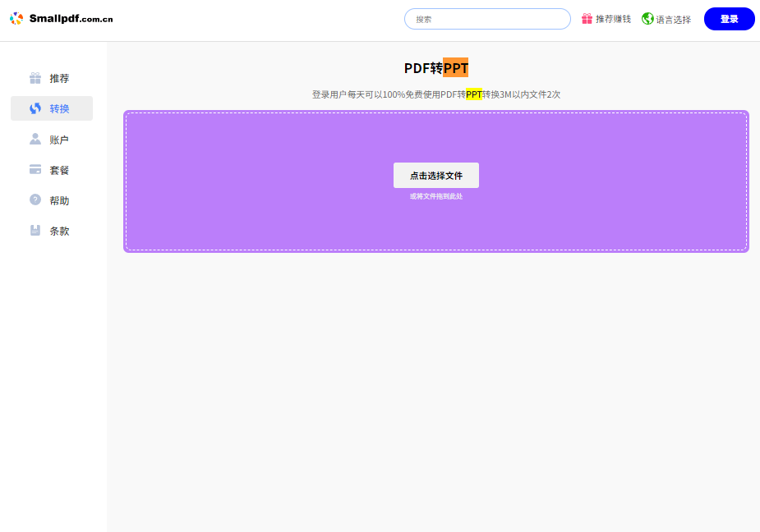Click the orange highlighted PPT in heading
760x532 pixels.
point(455,67)
